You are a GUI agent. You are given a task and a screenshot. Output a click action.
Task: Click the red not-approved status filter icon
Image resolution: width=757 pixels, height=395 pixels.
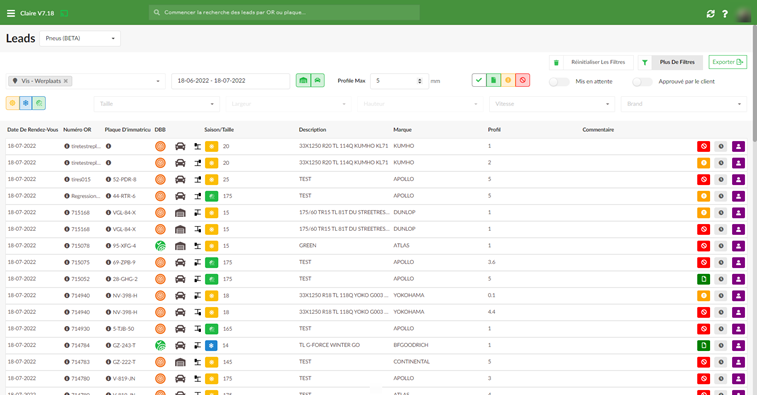coord(522,80)
